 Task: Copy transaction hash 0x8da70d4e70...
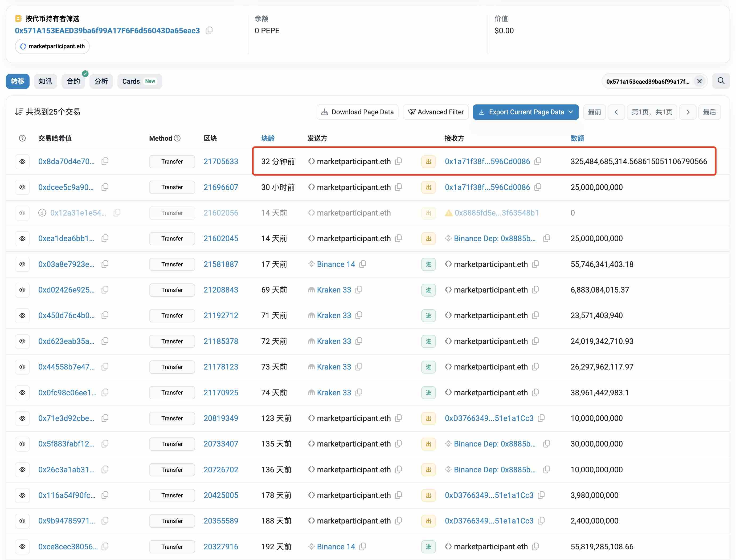[x=105, y=161]
